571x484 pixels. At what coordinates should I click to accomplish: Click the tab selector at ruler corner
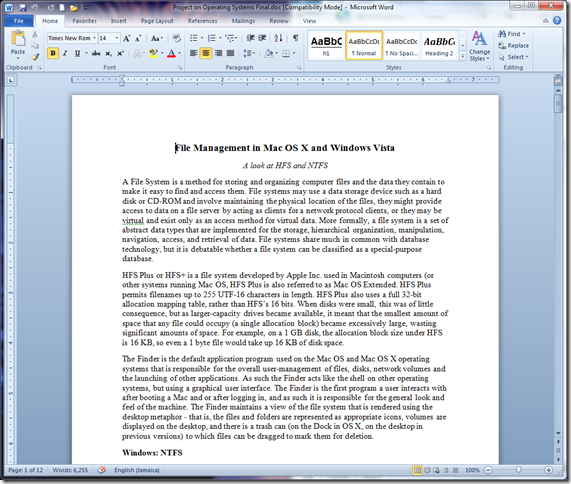(x=11, y=80)
